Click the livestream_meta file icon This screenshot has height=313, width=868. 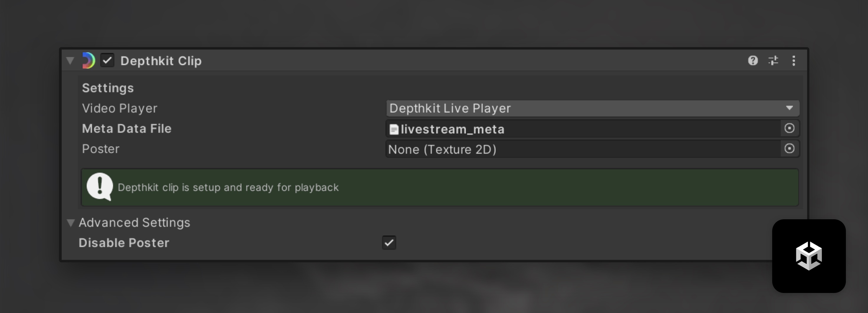[394, 129]
